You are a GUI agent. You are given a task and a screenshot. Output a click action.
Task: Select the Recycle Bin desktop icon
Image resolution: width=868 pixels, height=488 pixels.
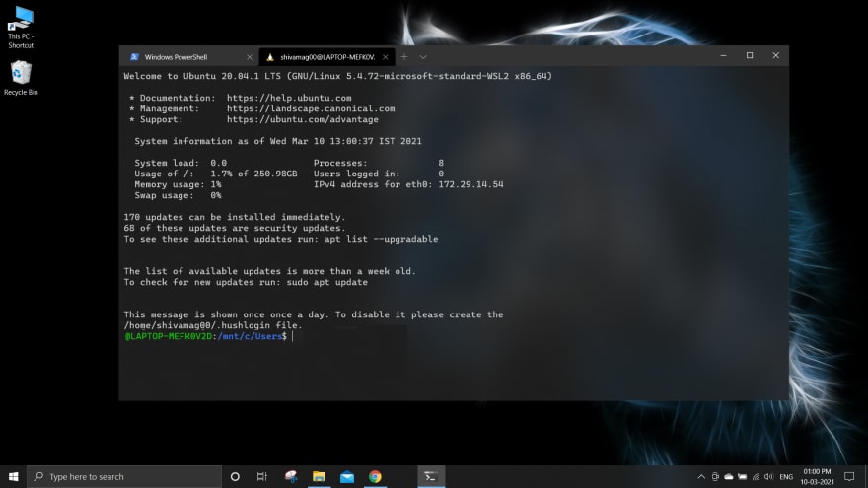(21, 78)
